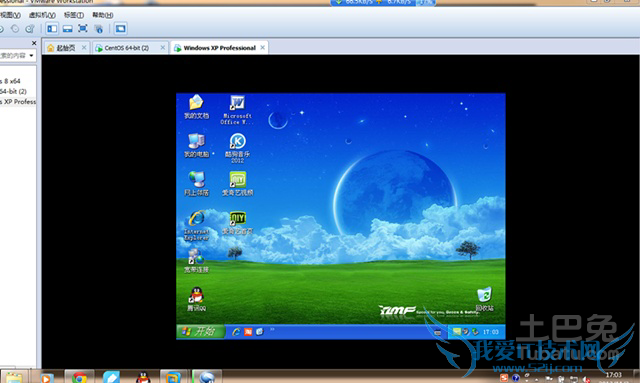The image size is (640, 383).
Task: Click the Unity mode toolbar icon
Action: [x=98, y=29]
